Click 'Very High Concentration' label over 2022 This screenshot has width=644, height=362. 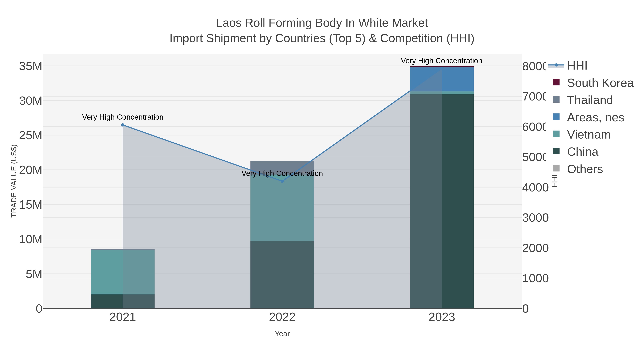click(x=282, y=173)
